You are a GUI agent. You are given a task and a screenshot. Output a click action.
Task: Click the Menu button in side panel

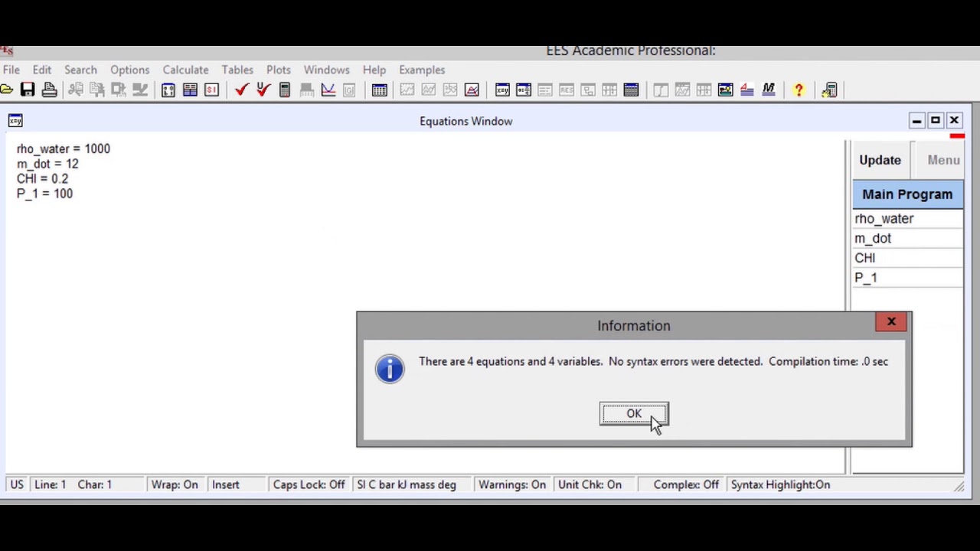943,160
